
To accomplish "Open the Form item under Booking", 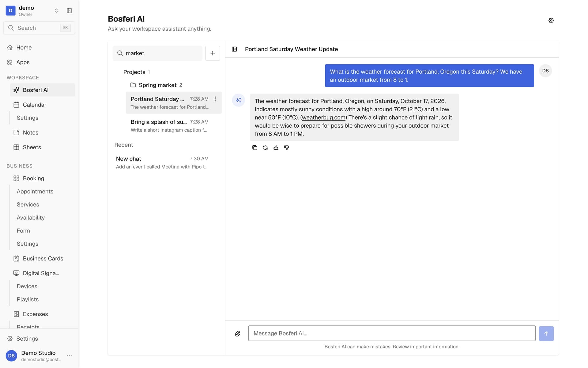I will pos(23,231).
